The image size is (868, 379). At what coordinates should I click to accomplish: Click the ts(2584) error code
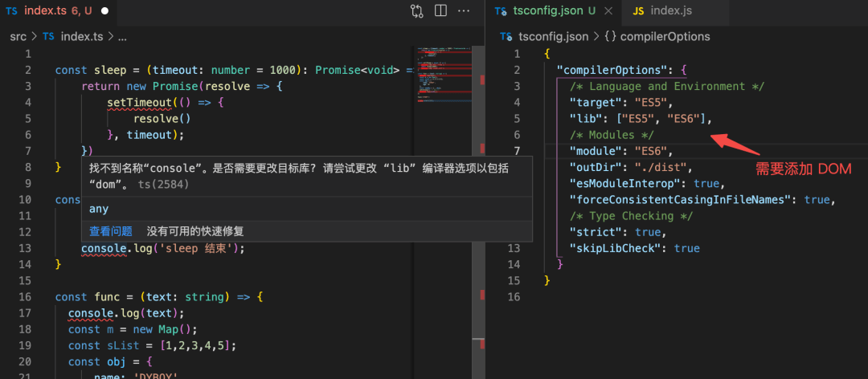162,184
